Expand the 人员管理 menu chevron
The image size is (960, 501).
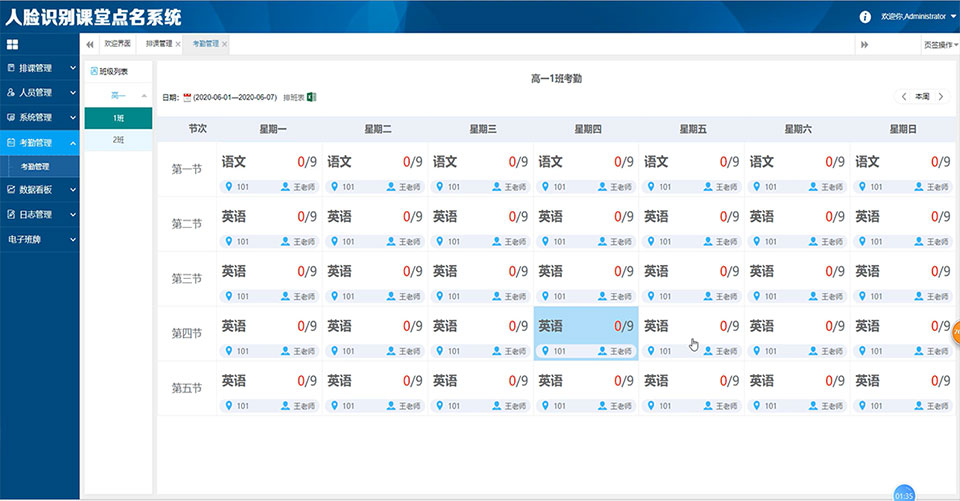[73, 92]
